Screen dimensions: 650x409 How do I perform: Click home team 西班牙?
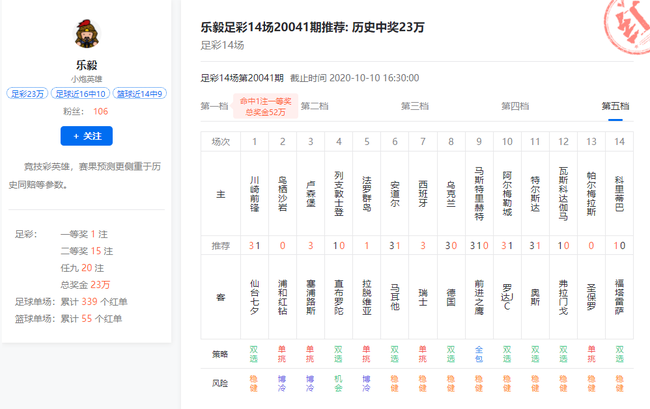coord(423,194)
